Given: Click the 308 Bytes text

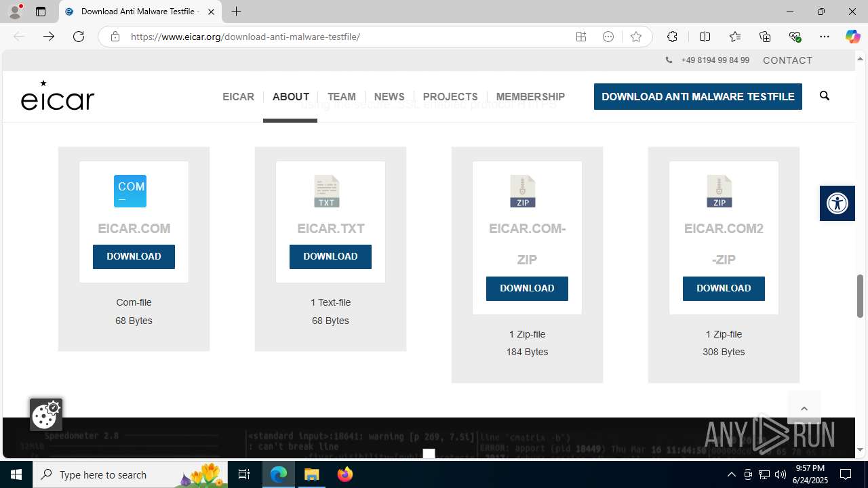Looking at the screenshot, I should point(724,352).
